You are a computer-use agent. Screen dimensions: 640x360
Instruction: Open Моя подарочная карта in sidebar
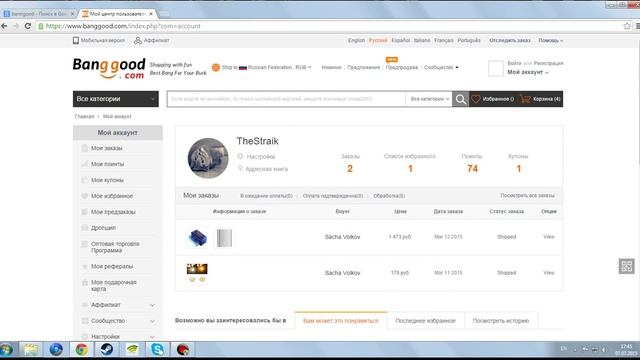tap(113, 285)
